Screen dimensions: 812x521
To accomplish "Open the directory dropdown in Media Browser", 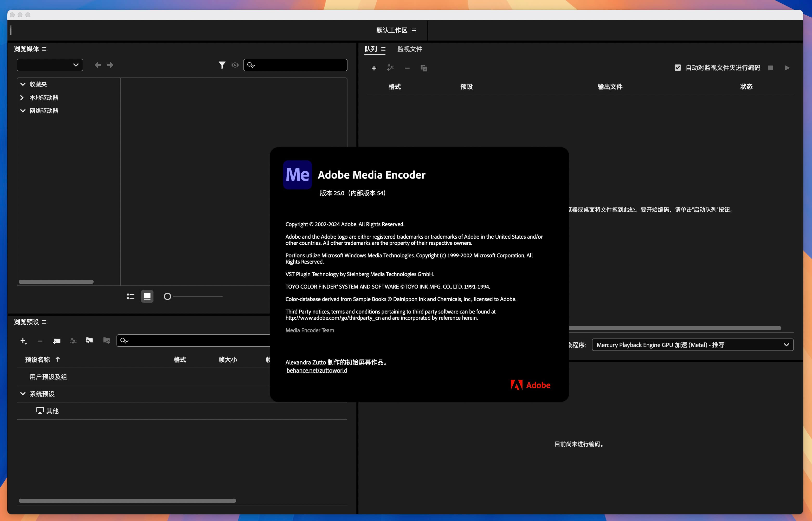I will pos(50,65).
